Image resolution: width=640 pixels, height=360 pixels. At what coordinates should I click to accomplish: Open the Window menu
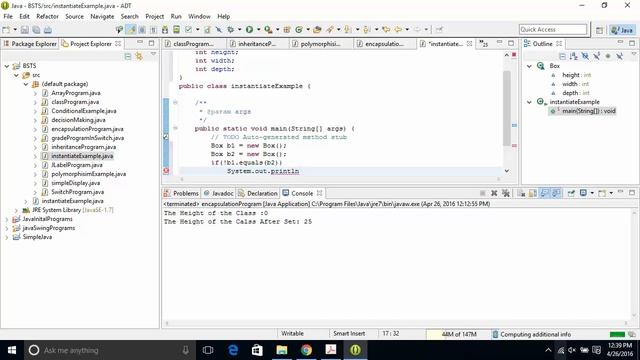199,16
